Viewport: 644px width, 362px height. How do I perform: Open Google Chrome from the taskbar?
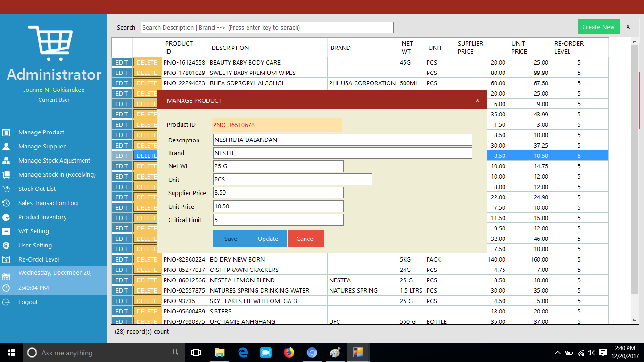pos(312,352)
